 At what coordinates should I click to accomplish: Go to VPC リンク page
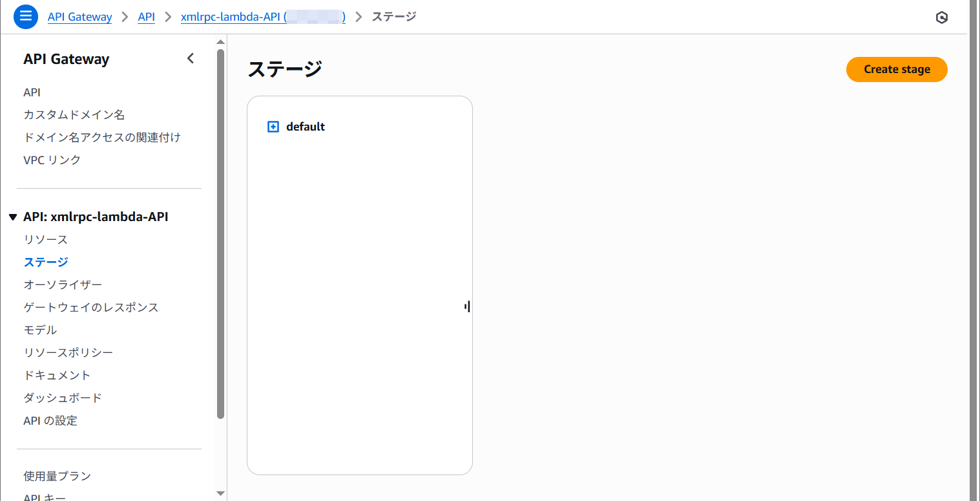click(52, 160)
